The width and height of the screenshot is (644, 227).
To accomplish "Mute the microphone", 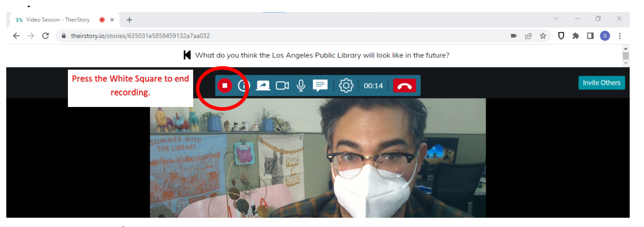I will coord(301,86).
